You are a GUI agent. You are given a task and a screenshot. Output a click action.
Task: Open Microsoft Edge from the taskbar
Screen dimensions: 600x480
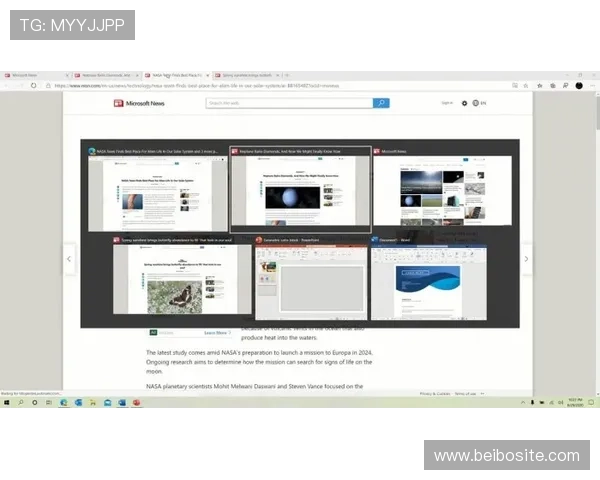(x=63, y=403)
